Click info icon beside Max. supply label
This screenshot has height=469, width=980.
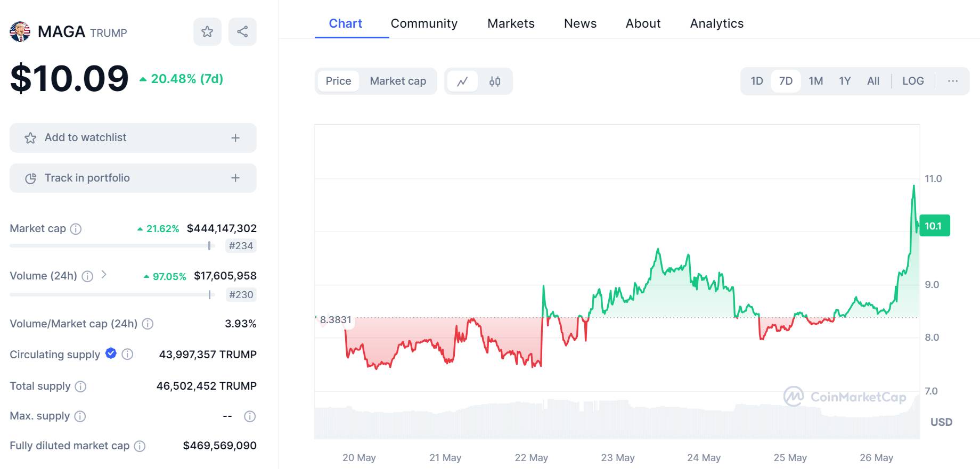coord(80,416)
